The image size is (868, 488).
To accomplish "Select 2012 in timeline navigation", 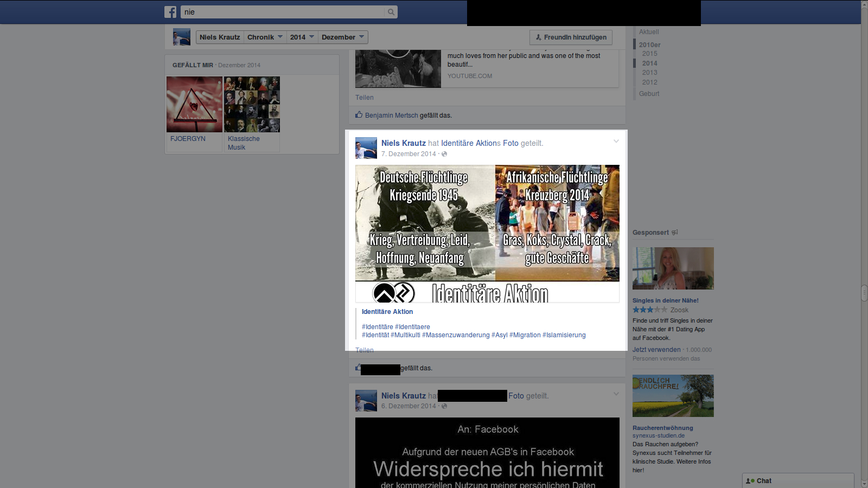I will click(649, 82).
